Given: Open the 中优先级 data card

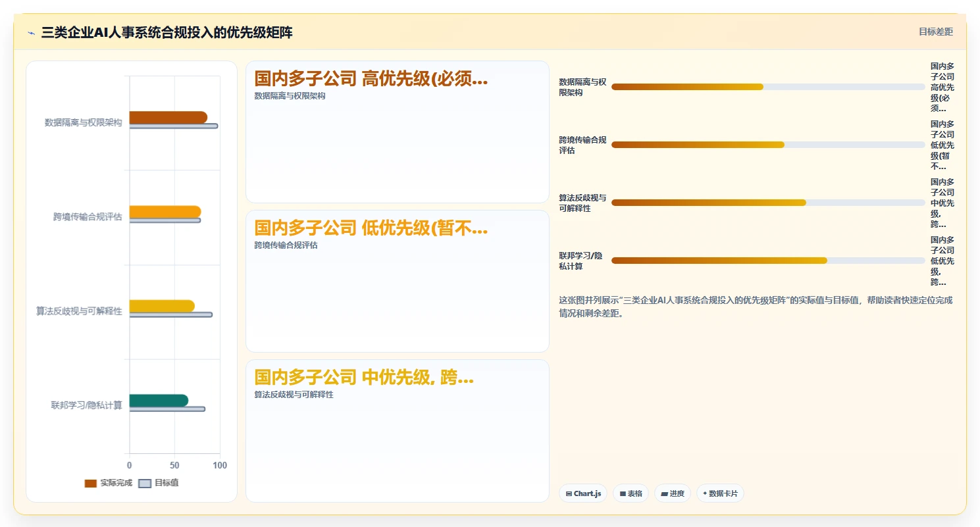Looking at the screenshot, I should point(398,431).
